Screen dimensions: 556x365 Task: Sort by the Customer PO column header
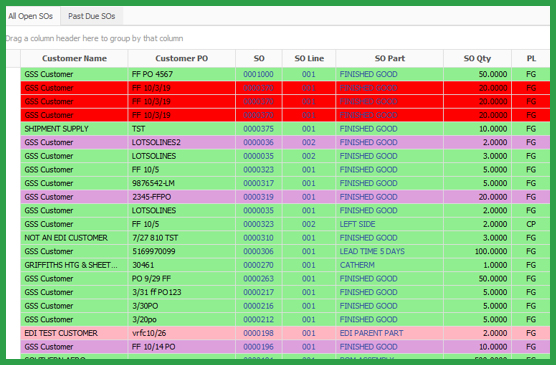click(182, 59)
